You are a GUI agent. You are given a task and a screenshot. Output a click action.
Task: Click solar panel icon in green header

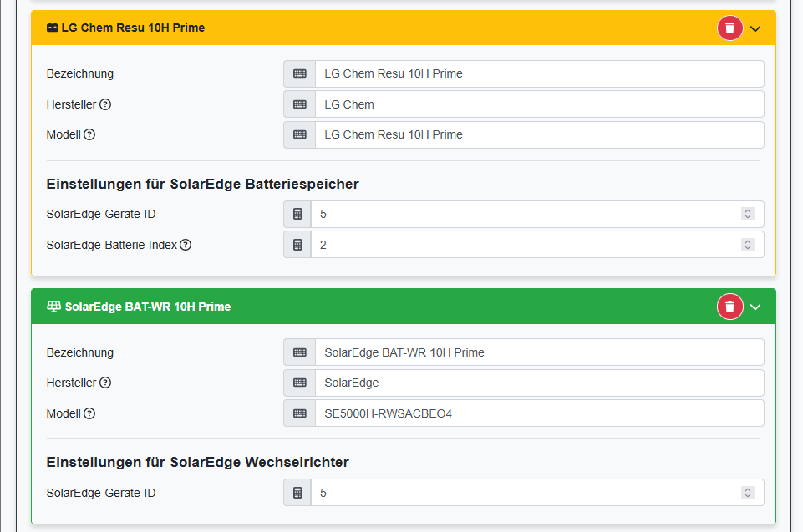tap(53, 307)
